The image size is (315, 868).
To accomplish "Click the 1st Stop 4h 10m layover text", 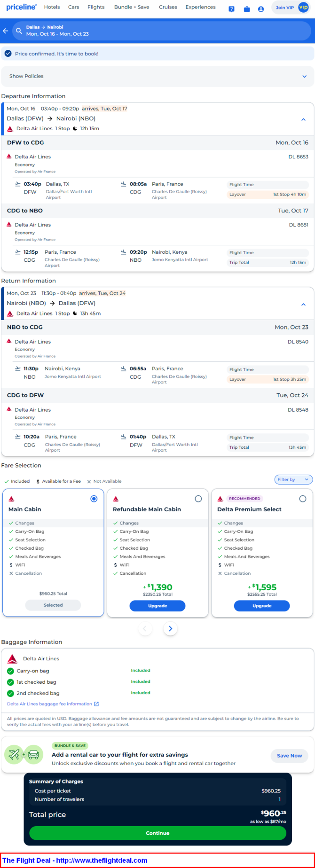I will [290, 194].
